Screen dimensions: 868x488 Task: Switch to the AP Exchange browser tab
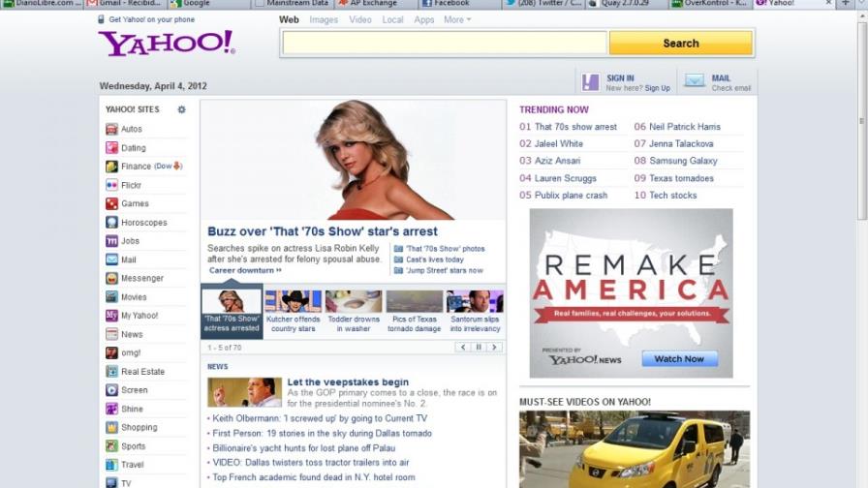point(375,4)
